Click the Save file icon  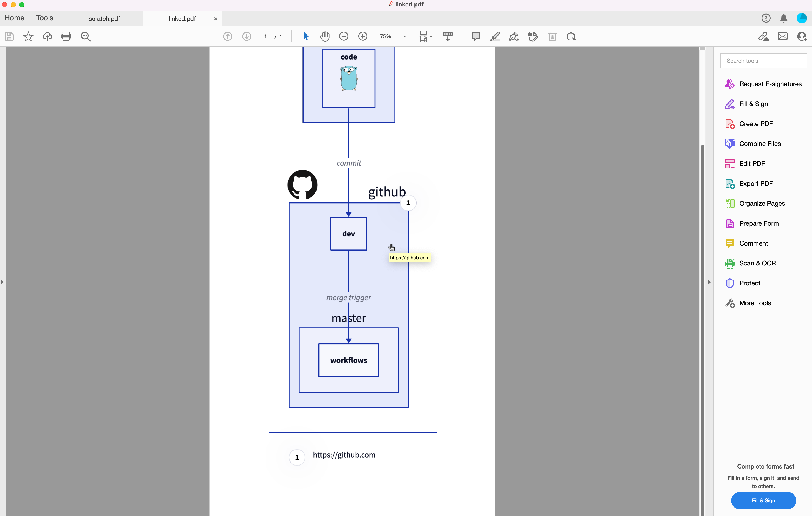10,36
